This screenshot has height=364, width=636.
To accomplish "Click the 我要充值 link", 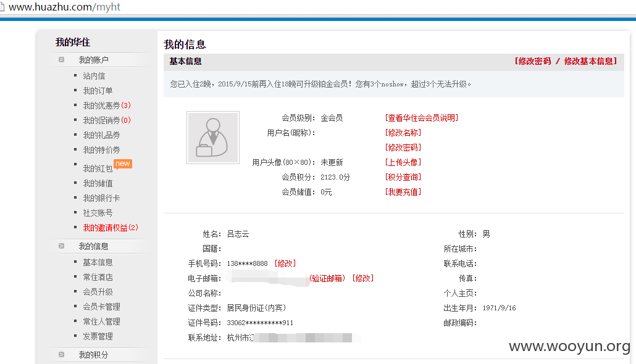I will click(x=403, y=192).
